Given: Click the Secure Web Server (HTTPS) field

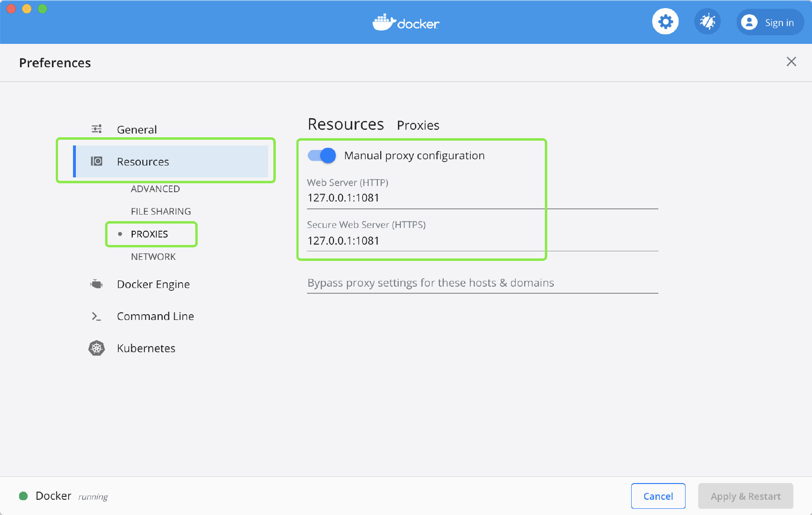Looking at the screenshot, I should click(482, 241).
